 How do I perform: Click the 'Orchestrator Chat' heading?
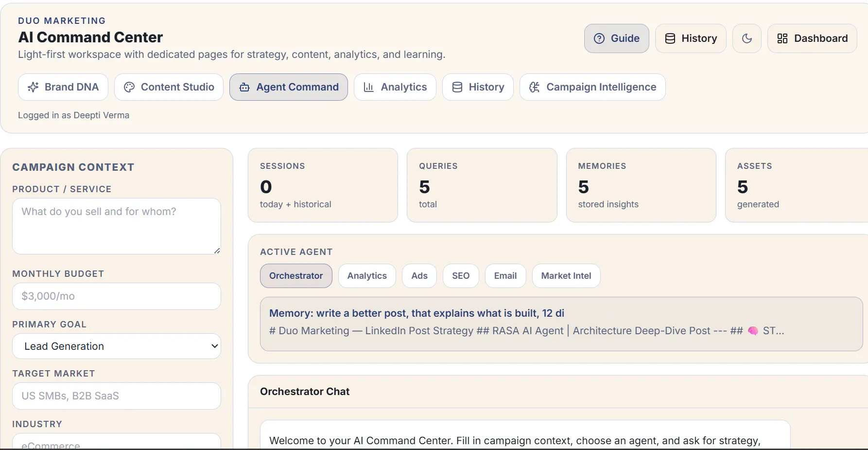coord(305,392)
